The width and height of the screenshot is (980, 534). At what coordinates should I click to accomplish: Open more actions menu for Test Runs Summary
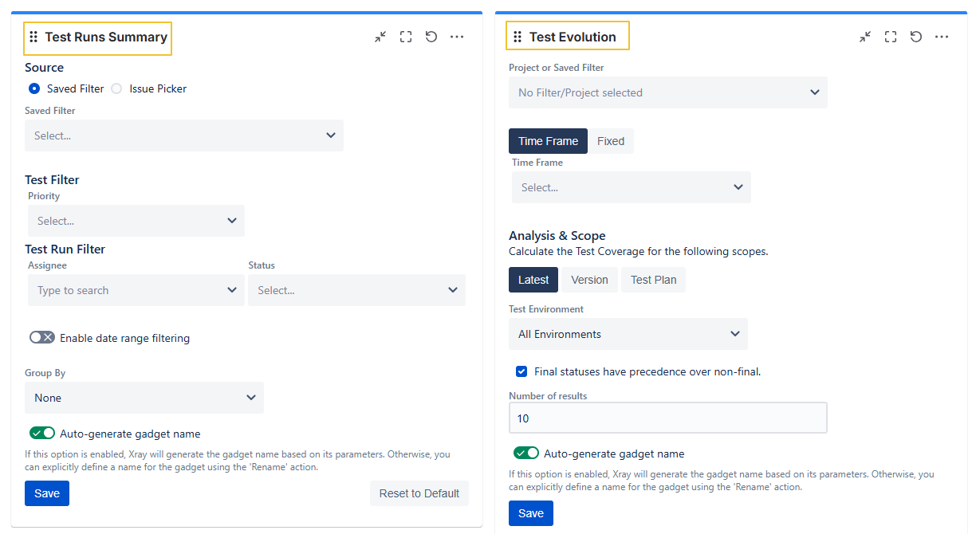pyautogui.click(x=457, y=37)
